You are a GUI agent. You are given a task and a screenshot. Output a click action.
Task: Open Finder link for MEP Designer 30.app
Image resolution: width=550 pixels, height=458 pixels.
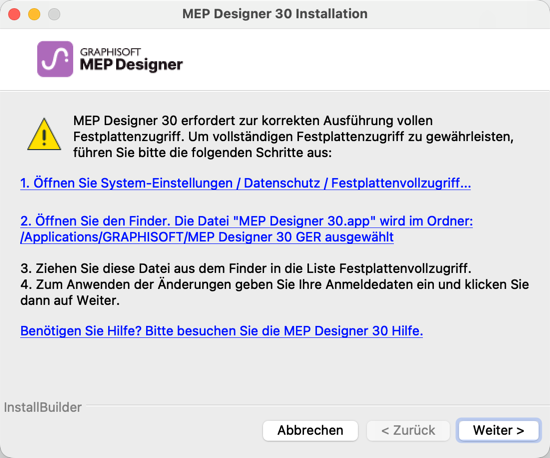[246, 229]
